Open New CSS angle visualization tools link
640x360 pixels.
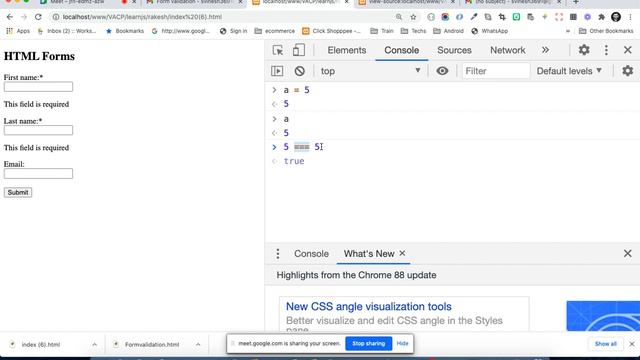[x=369, y=307]
